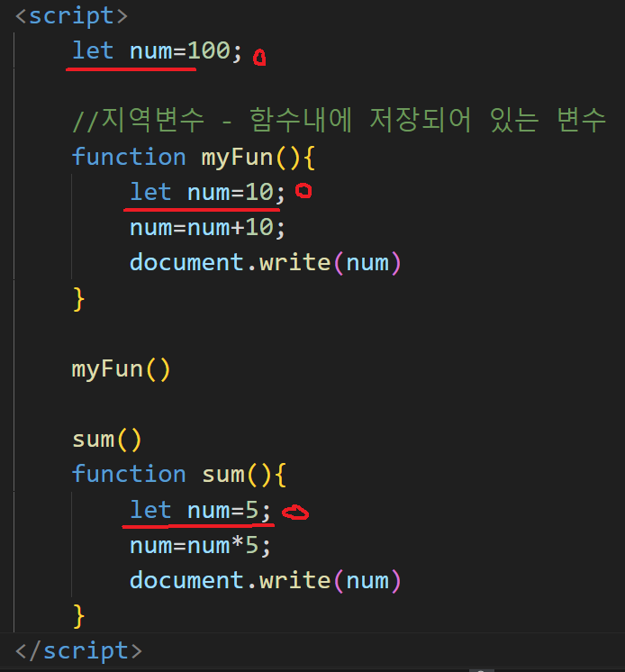The height and width of the screenshot is (672, 625).
Task: Click the Korean comment line about 지역변수
Action: point(340,120)
